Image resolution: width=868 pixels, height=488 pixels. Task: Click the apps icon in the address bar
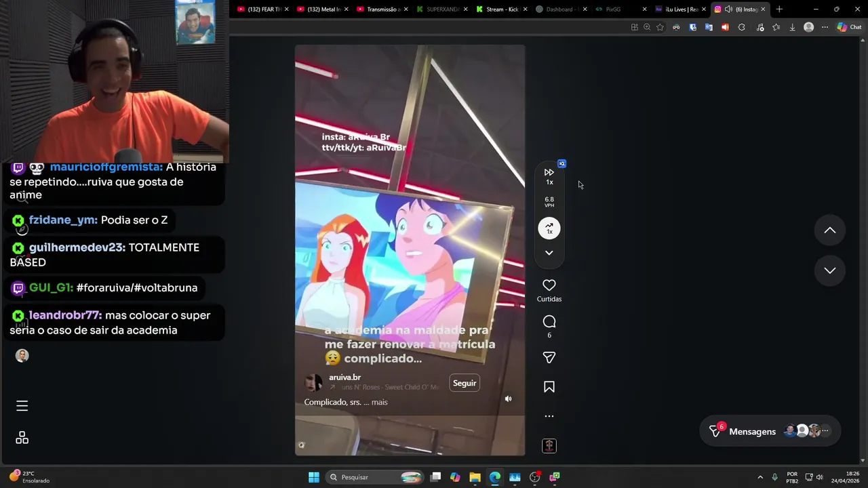634,27
